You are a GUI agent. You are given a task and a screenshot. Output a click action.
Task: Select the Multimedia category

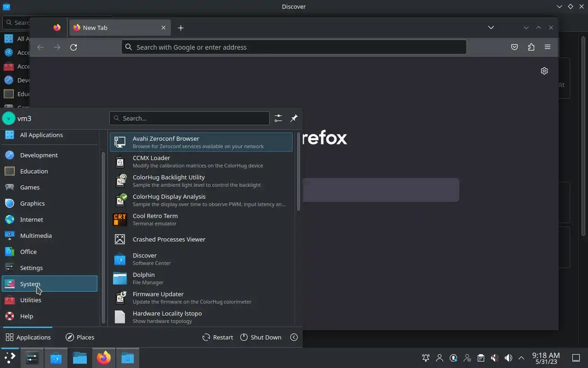[x=50, y=236]
